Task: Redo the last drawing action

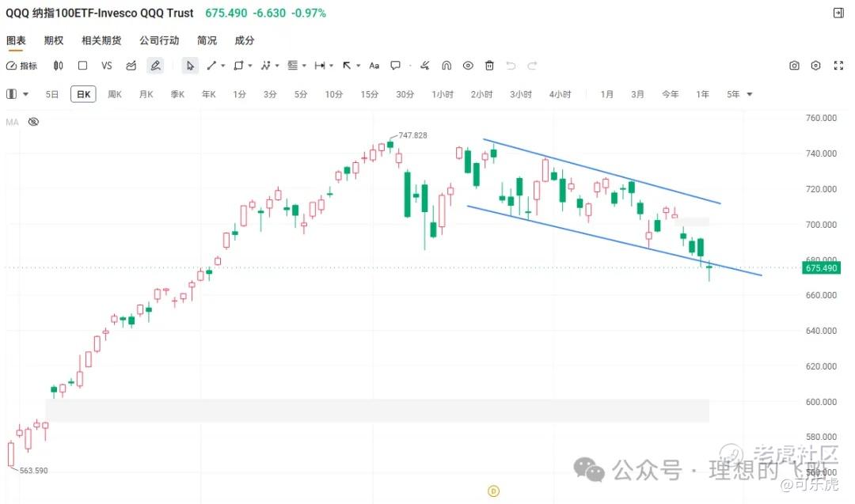Action: (x=532, y=66)
